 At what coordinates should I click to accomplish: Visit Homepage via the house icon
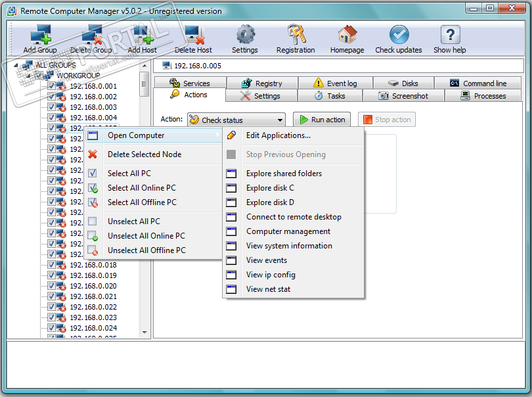point(347,34)
